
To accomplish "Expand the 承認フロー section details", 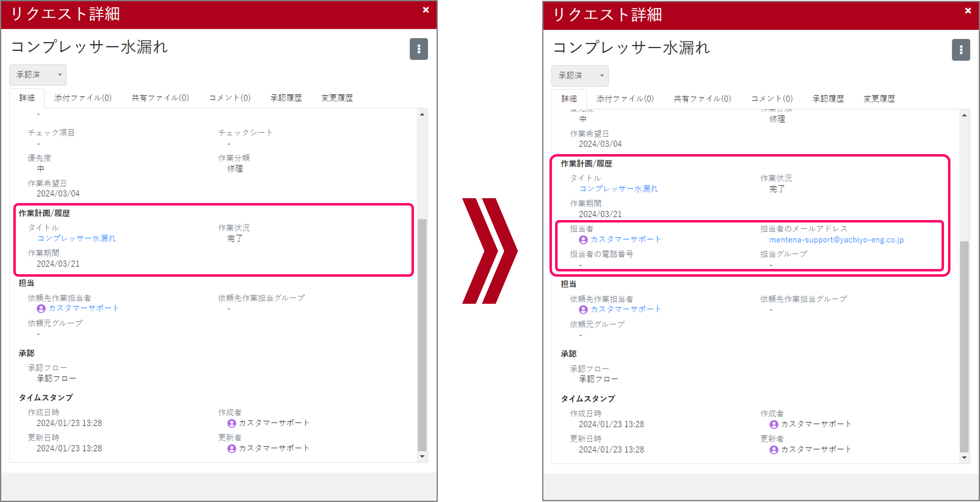I will (x=55, y=379).
